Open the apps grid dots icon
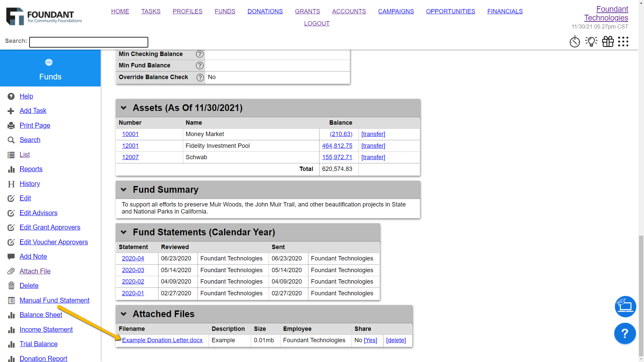This screenshot has height=362, width=644. click(x=623, y=42)
